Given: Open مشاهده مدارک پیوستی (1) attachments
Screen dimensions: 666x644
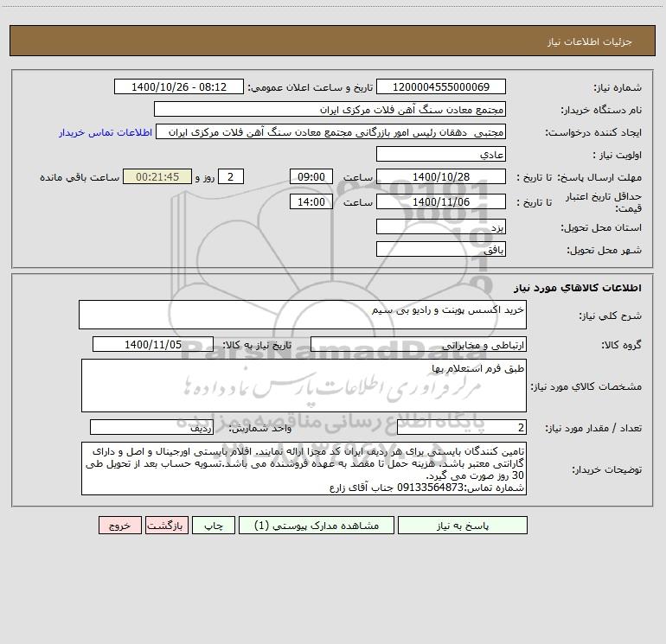Looking at the screenshot, I should pos(317,525).
